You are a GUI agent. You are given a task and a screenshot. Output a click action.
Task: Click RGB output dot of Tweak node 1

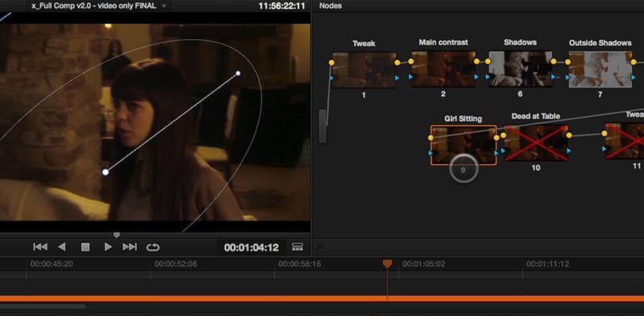(x=398, y=62)
